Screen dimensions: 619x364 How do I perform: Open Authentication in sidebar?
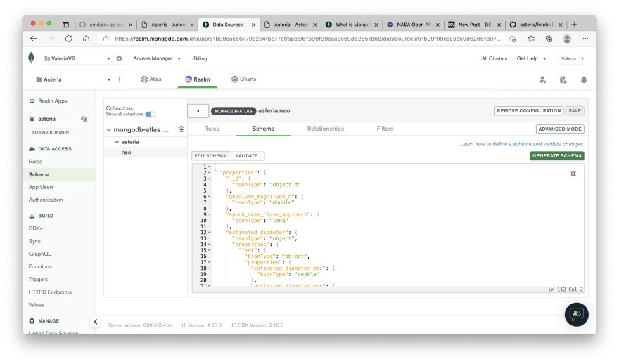pos(46,200)
